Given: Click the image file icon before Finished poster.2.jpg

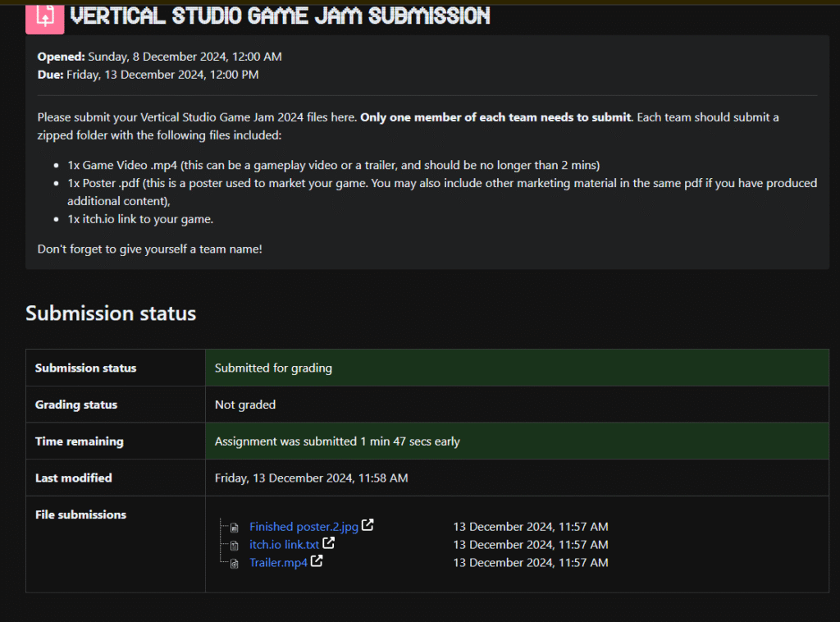Looking at the screenshot, I should coord(234,528).
